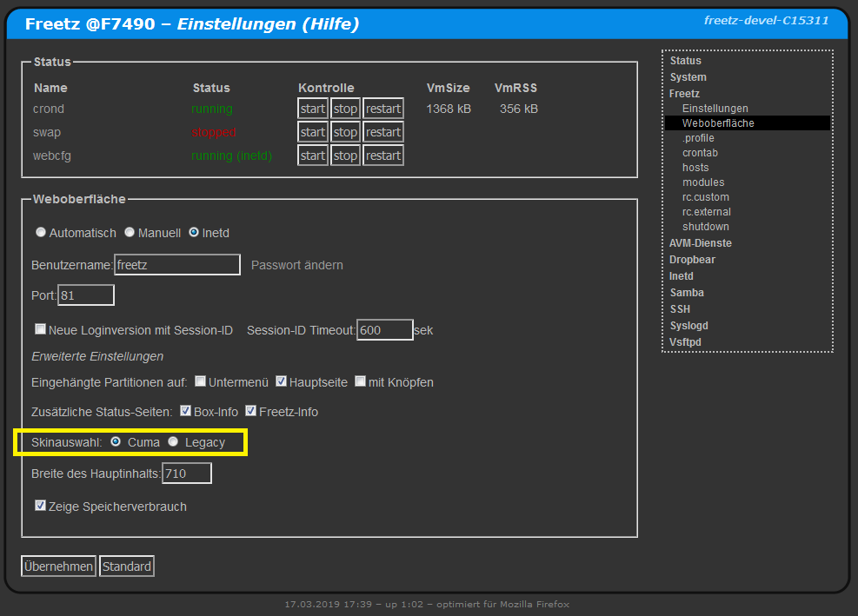Select the Automatisch radio option

(x=41, y=233)
